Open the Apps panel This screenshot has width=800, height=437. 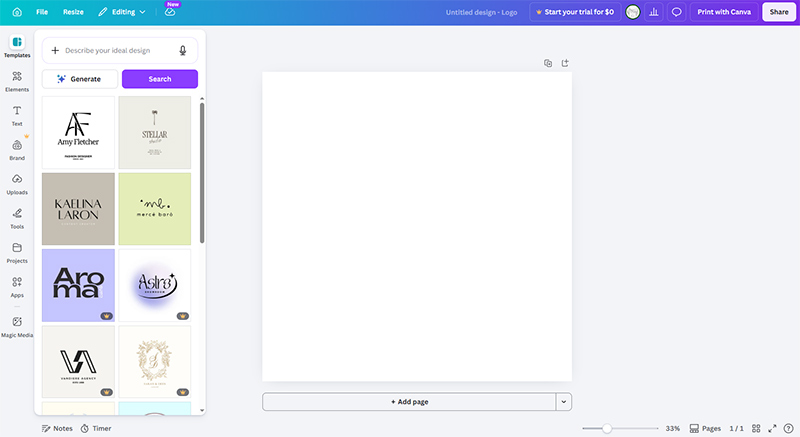coord(17,287)
